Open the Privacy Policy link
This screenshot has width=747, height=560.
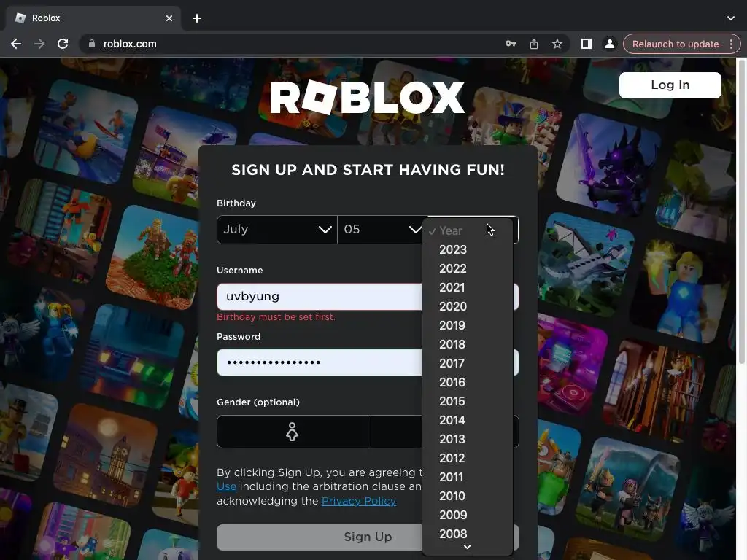click(x=359, y=501)
